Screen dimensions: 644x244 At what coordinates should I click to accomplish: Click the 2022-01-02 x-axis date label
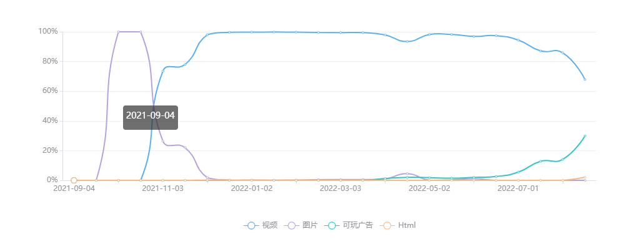coord(252,188)
